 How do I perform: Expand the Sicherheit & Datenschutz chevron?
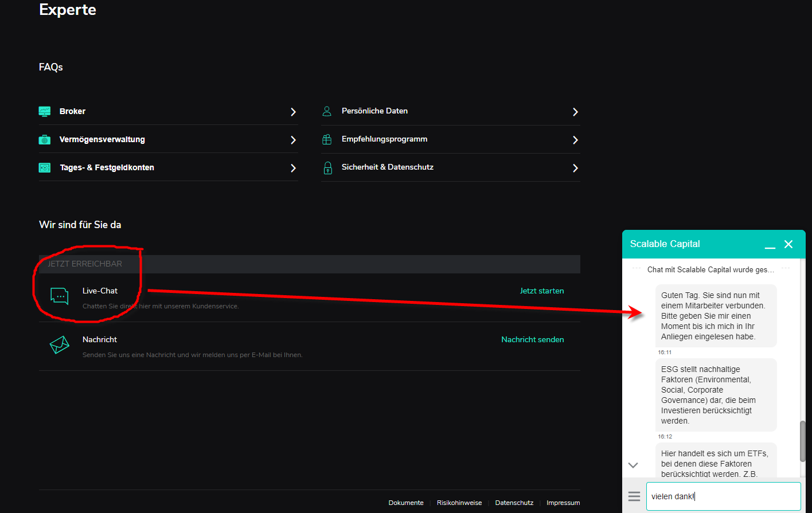click(x=575, y=168)
